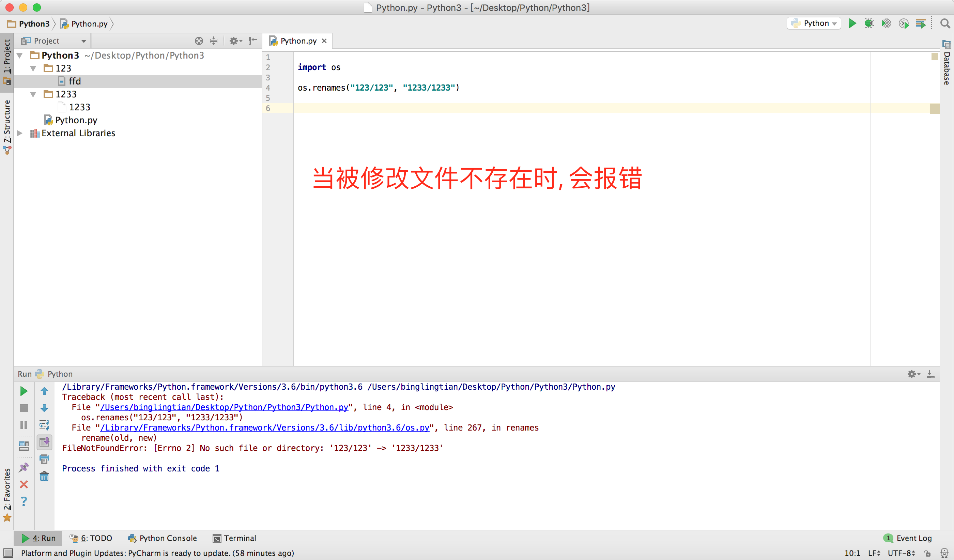Switch to the Terminal tool tab

coord(234,538)
